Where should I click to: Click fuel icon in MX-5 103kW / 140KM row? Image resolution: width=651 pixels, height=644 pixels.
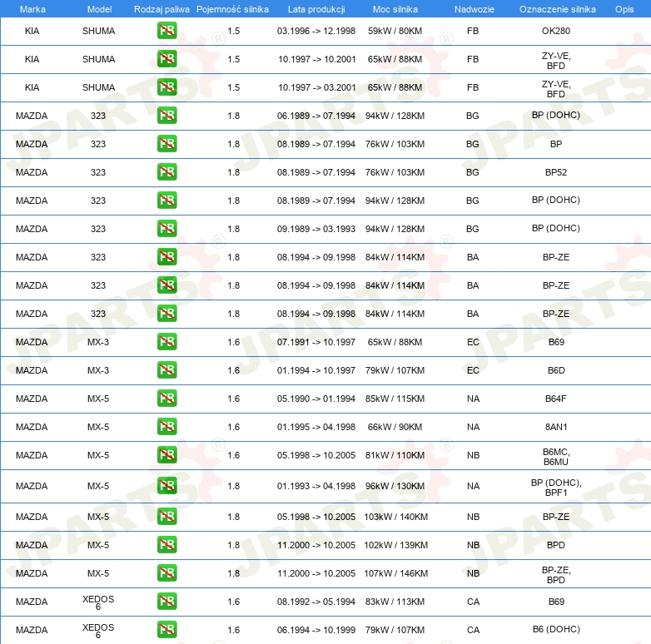(x=166, y=517)
